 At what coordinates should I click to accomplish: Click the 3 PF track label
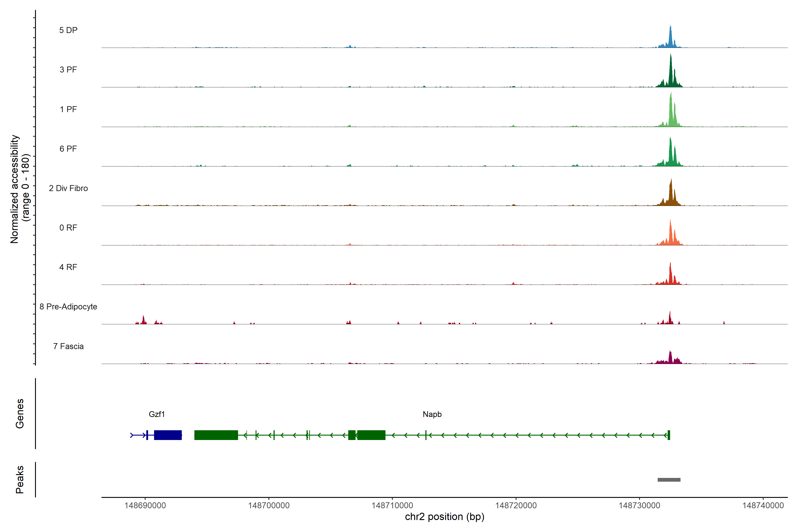(x=68, y=70)
